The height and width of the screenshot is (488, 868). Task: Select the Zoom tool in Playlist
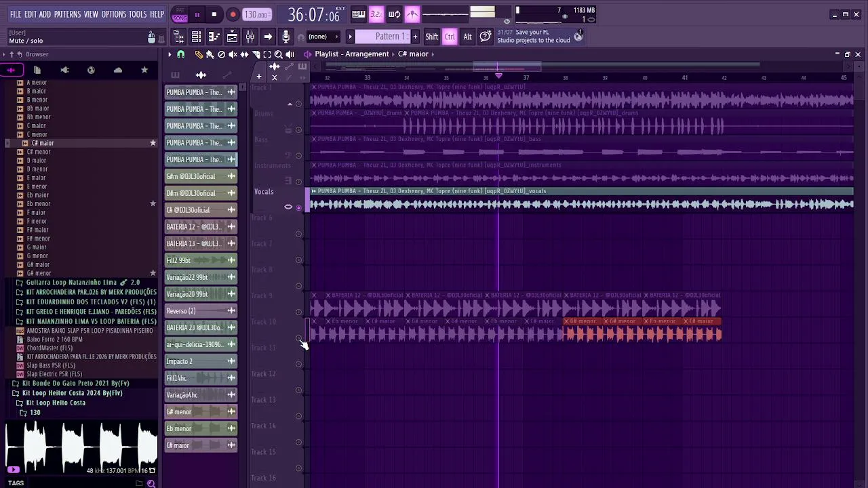pos(279,54)
